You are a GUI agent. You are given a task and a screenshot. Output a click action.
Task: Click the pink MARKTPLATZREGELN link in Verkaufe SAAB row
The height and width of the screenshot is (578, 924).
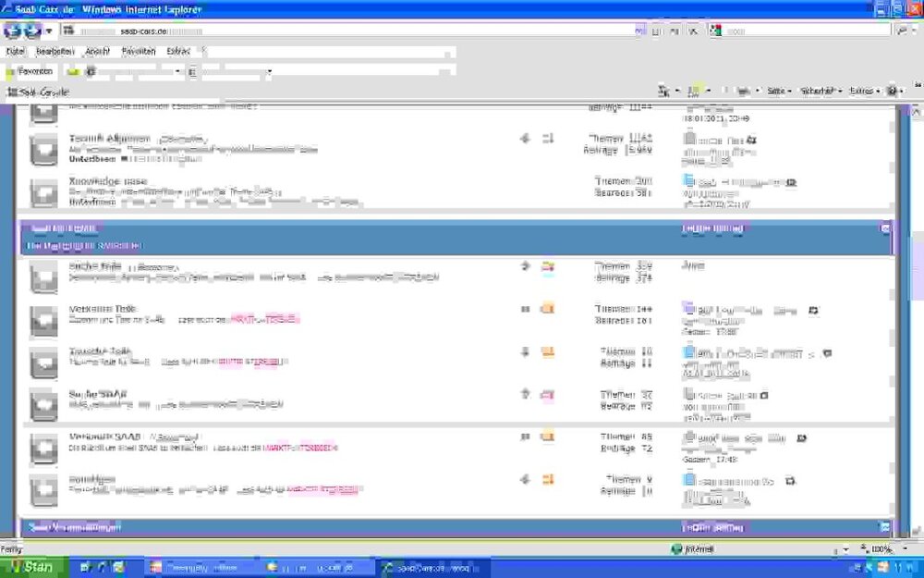click(x=300, y=449)
